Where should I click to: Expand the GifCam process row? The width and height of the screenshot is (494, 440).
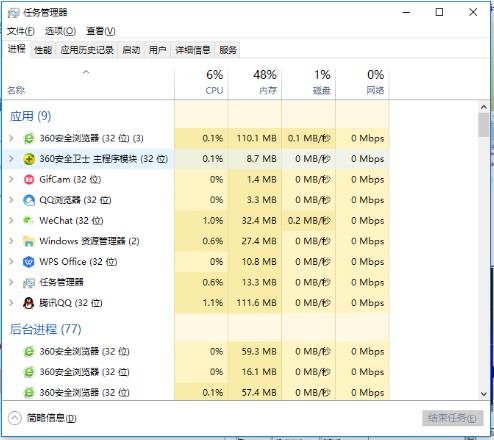(11, 179)
